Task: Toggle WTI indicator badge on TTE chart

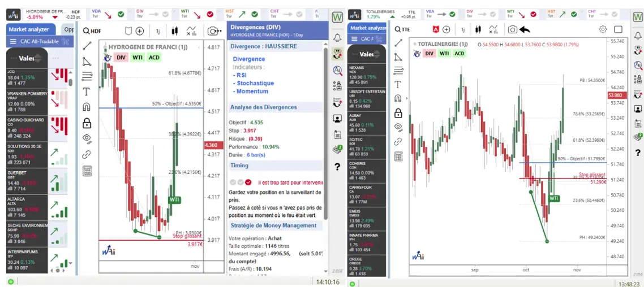Action: pyautogui.click(x=444, y=53)
